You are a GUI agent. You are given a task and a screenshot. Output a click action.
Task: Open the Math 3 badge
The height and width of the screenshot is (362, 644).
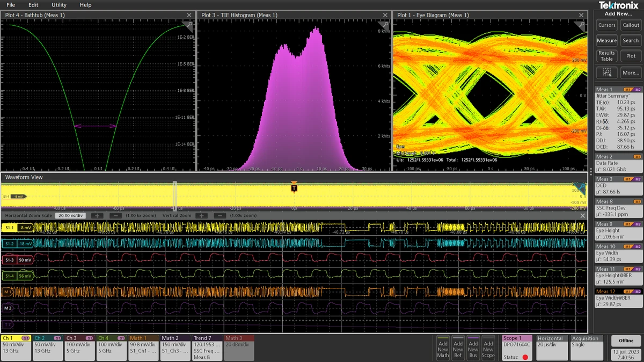click(x=239, y=347)
